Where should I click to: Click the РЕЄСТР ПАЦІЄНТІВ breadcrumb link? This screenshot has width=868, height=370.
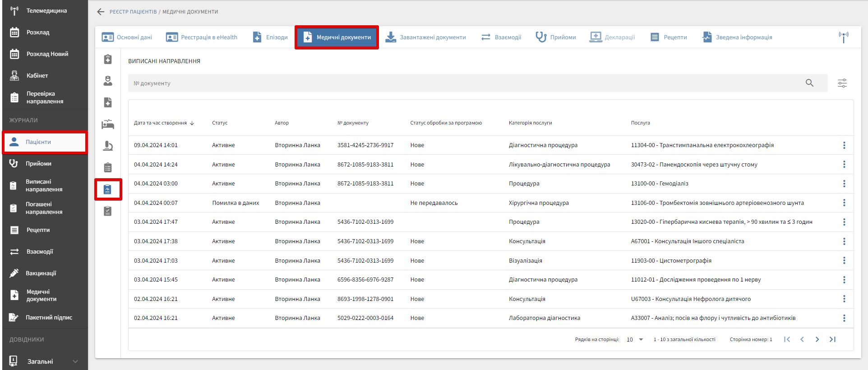coord(133,12)
